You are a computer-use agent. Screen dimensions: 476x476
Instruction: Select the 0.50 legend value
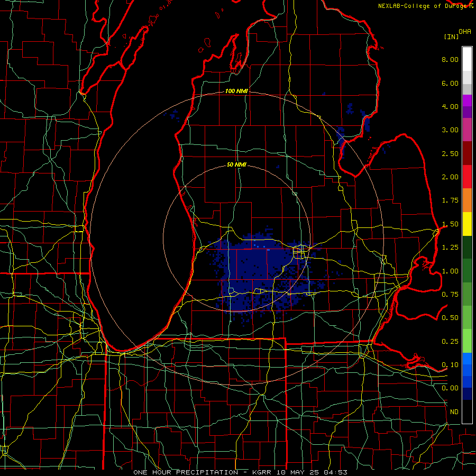[450, 318]
